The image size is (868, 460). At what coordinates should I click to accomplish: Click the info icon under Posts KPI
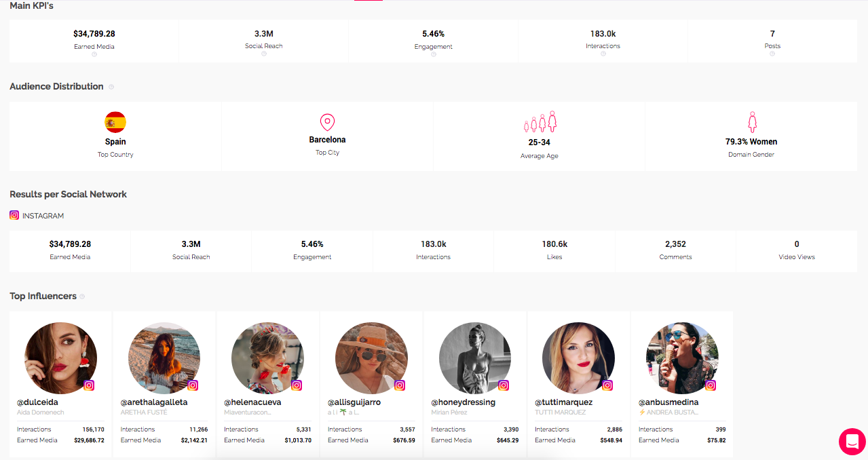coord(772,54)
